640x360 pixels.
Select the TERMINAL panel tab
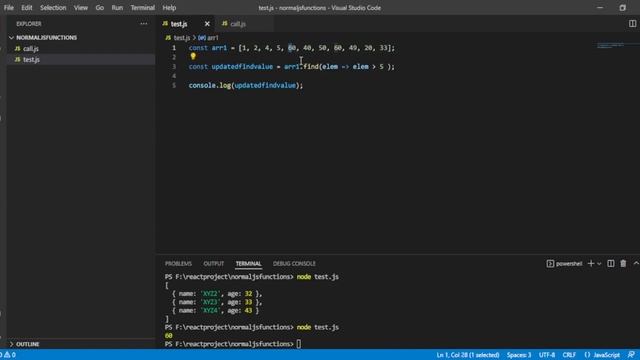pyautogui.click(x=248, y=264)
